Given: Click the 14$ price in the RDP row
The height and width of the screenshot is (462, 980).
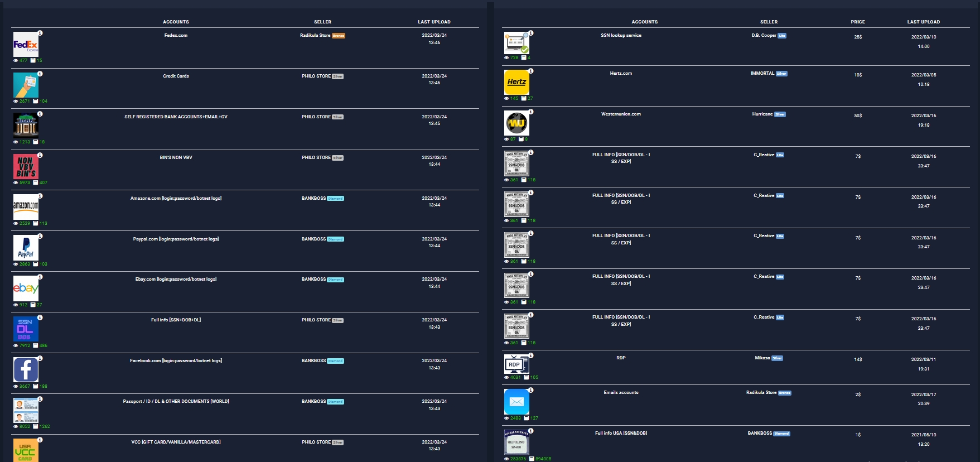Looking at the screenshot, I should (858, 359).
